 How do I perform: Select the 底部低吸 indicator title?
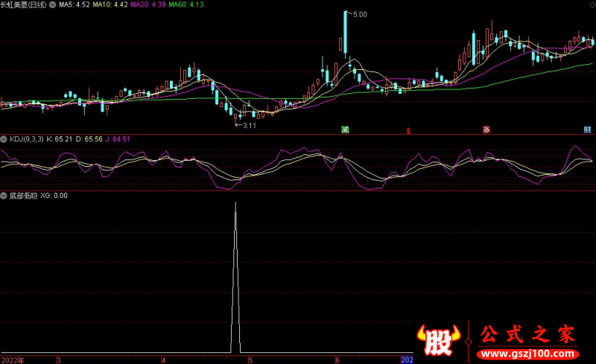pos(24,196)
